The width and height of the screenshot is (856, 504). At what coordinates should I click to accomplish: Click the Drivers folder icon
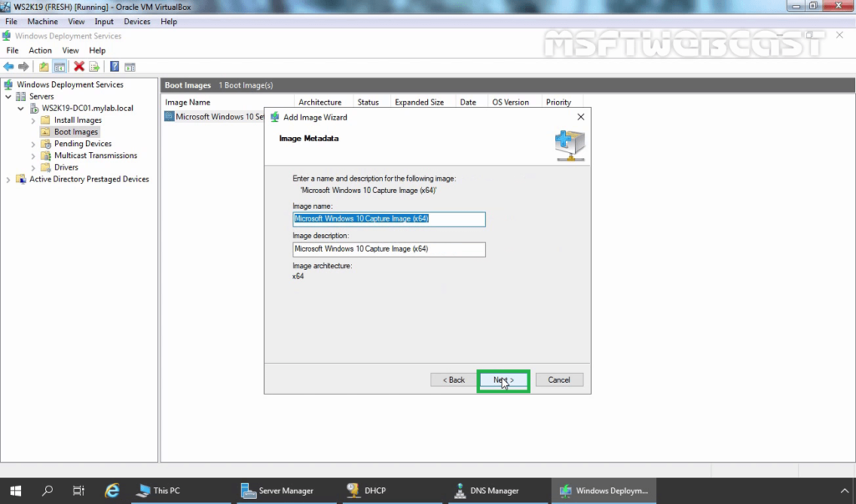46,167
